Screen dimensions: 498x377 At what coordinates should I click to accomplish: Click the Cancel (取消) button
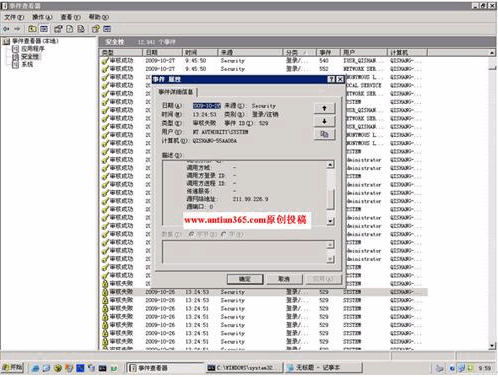pos(284,279)
